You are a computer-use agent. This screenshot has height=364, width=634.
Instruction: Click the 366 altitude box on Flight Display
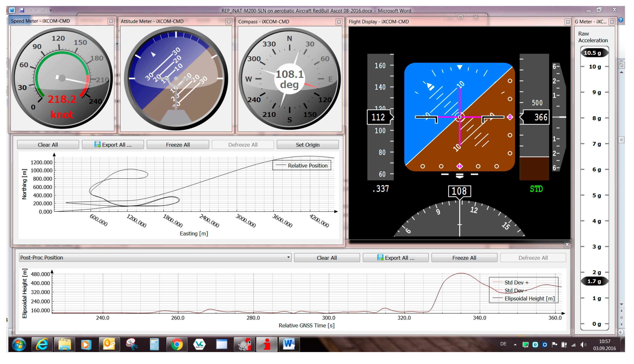(x=535, y=117)
